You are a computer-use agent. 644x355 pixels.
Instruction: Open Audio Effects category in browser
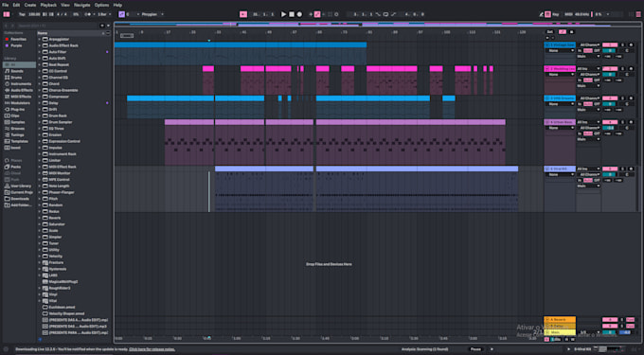click(x=22, y=90)
